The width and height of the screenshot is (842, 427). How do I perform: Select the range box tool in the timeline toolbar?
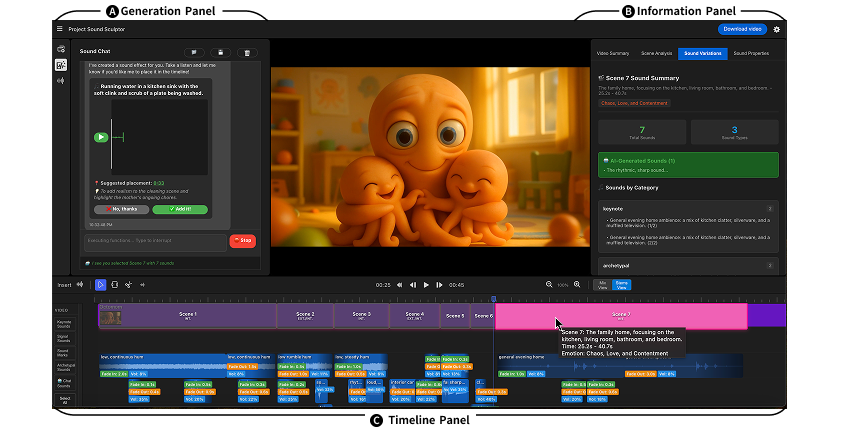tap(114, 285)
